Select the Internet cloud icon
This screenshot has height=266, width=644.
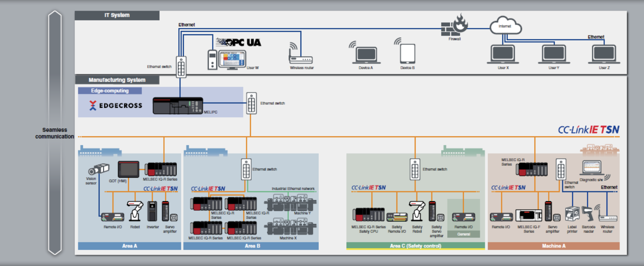click(x=505, y=26)
